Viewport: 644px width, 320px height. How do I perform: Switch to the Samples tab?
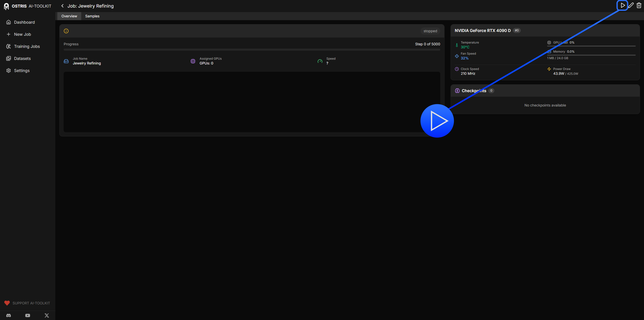click(92, 16)
